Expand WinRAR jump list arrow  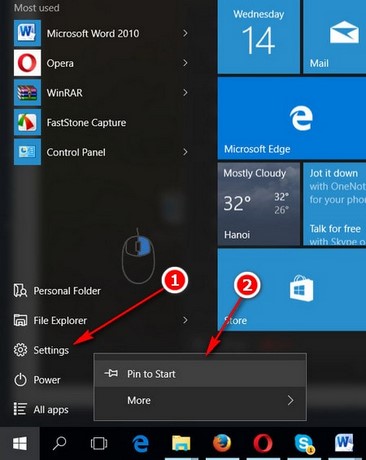pos(185,93)
